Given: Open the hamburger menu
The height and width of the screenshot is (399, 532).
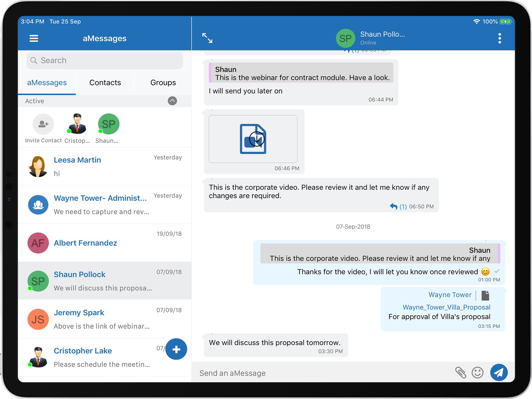Looking at the screenshot, I should pyautogui.click(x=34, y=38).
